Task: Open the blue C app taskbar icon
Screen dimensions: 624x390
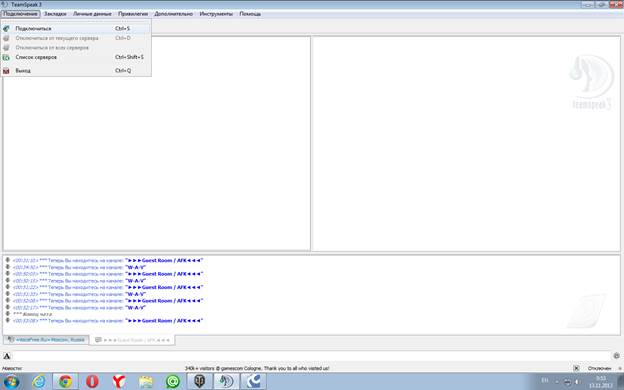Action: tap(253, 382)
